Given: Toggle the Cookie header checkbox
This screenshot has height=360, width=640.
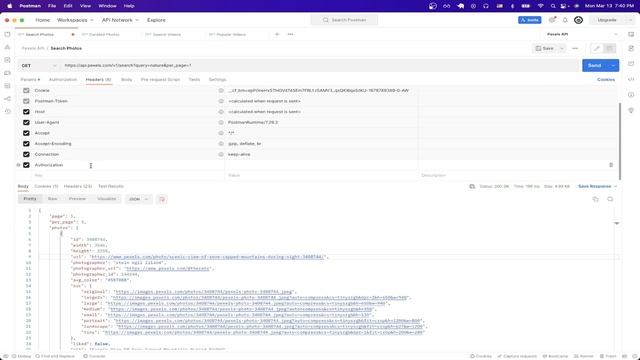Looking at the screenshot, I should [x=26, y=90].
